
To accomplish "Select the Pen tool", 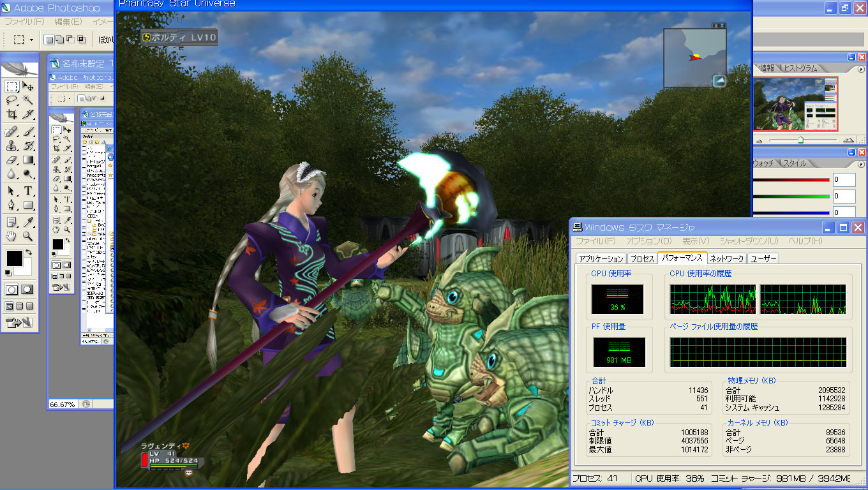I will (x=11, y=205).
